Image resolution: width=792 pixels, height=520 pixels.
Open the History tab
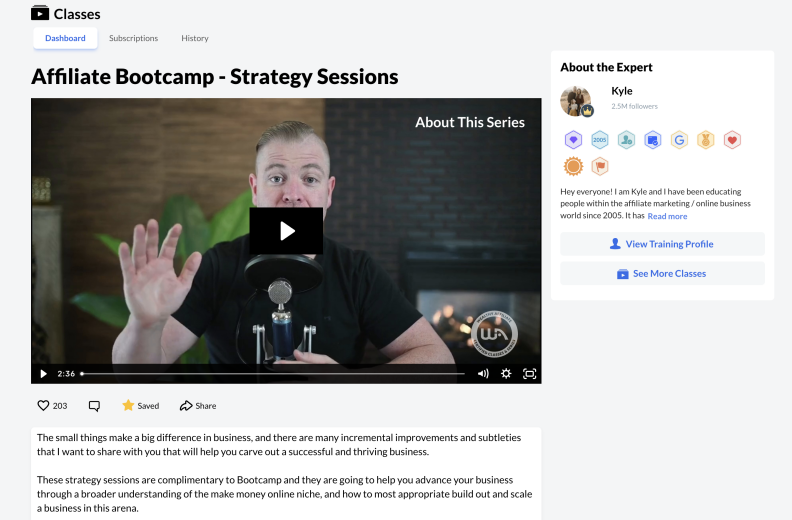point(195,38)
